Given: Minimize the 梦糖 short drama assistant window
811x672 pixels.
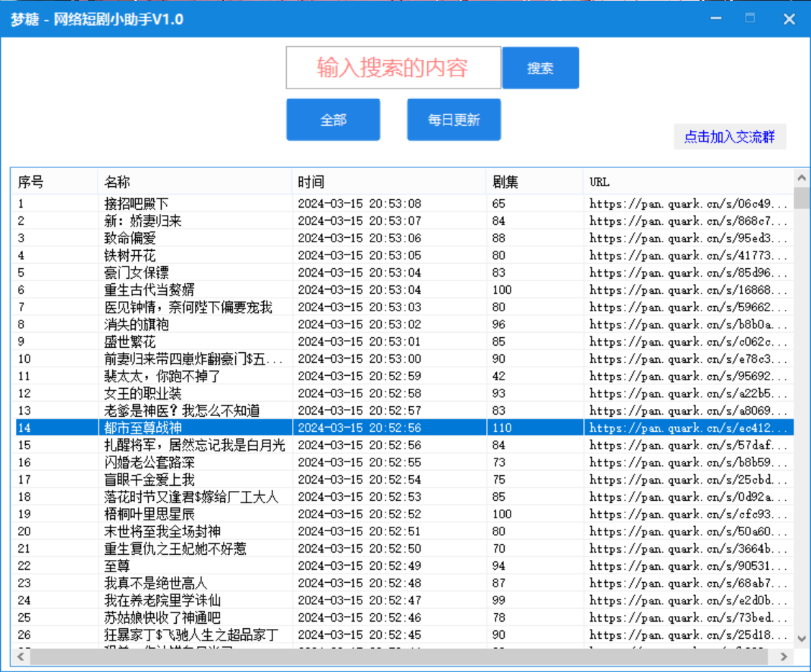Looking at the screenshot, I should [716, 19].
